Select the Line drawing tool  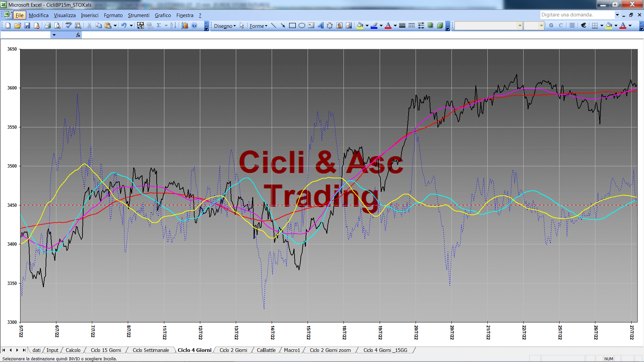click(273, 25)
